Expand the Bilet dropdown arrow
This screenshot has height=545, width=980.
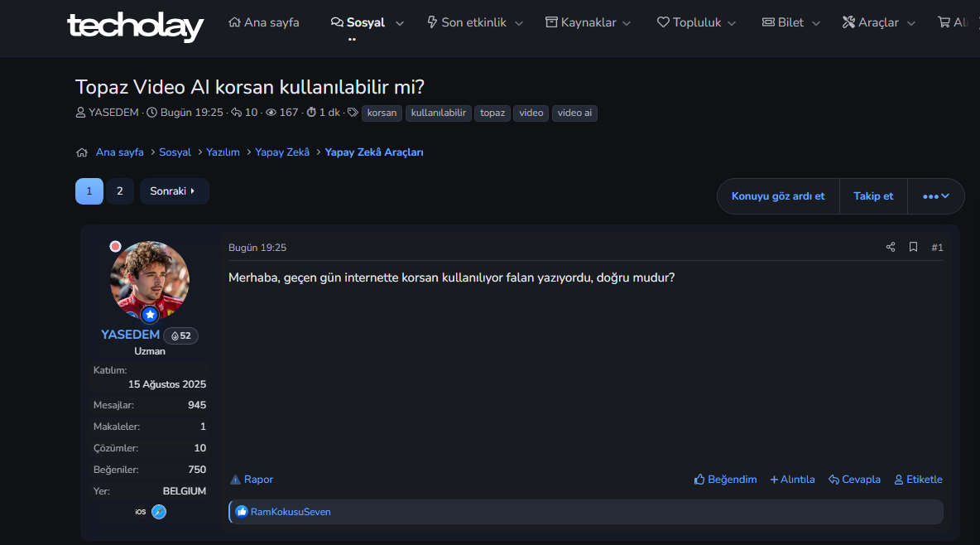click(815, 23)
